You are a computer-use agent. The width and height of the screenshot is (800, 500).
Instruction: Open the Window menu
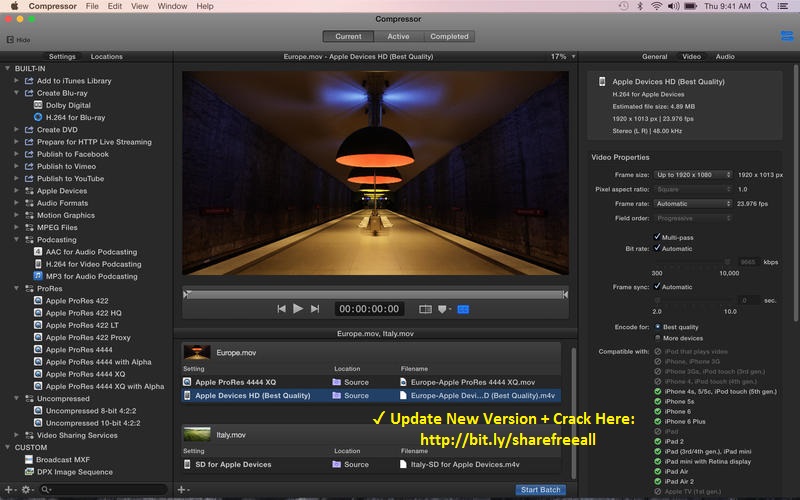tap(172, 6)
